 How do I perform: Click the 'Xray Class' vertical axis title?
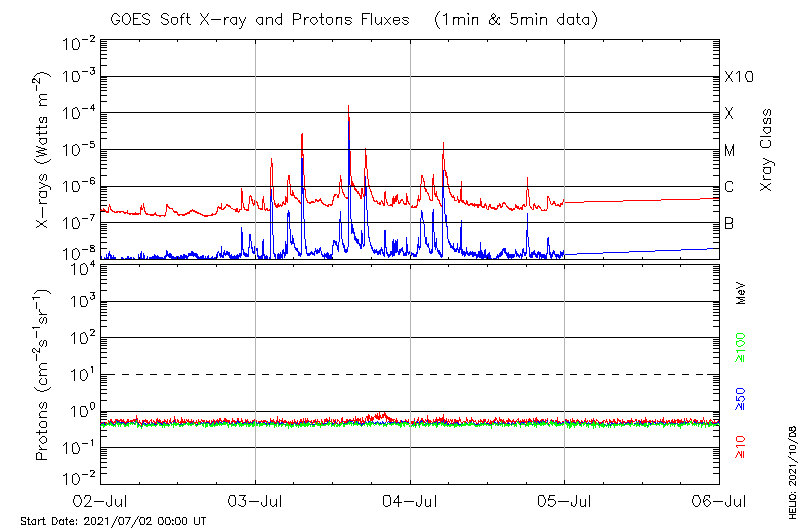click(x=767, y=150)
